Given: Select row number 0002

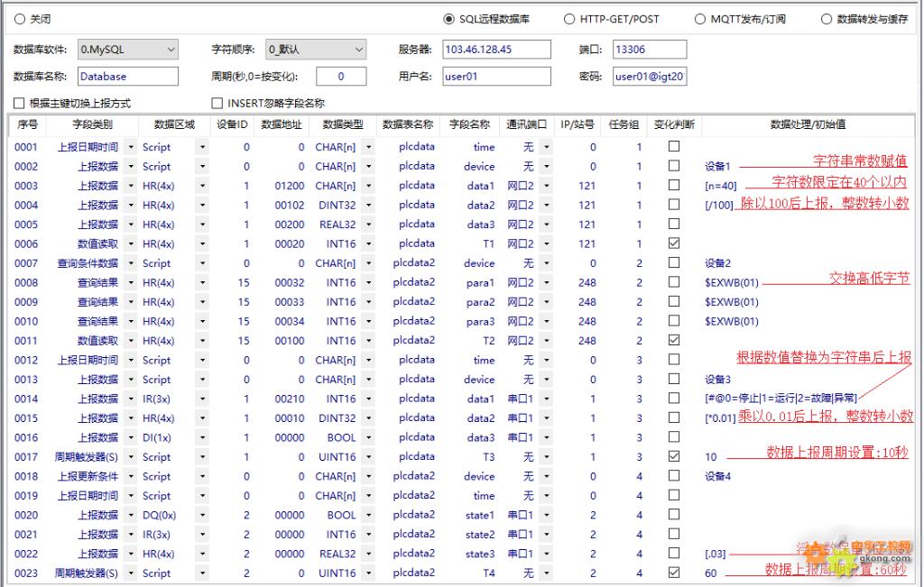Looking at the screenshot, I should coord(26,167).
